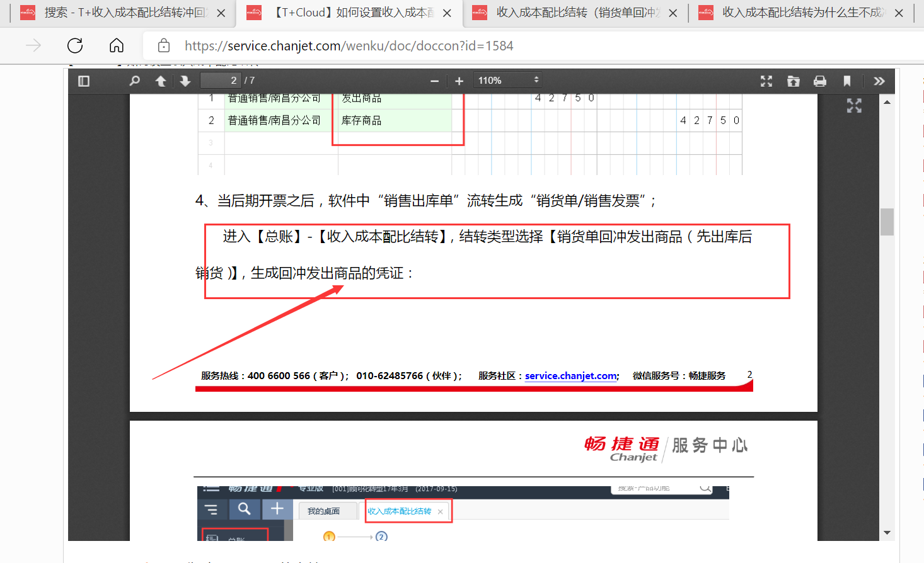Open PDF viewer tools menu chevron
924x563 pixels.
[x=879, y=81]
